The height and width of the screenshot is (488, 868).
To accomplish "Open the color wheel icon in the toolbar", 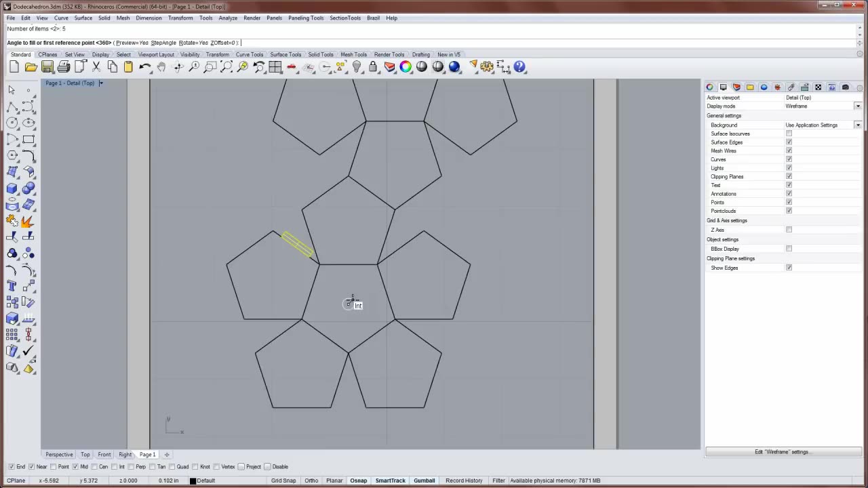I will point(406,66).
